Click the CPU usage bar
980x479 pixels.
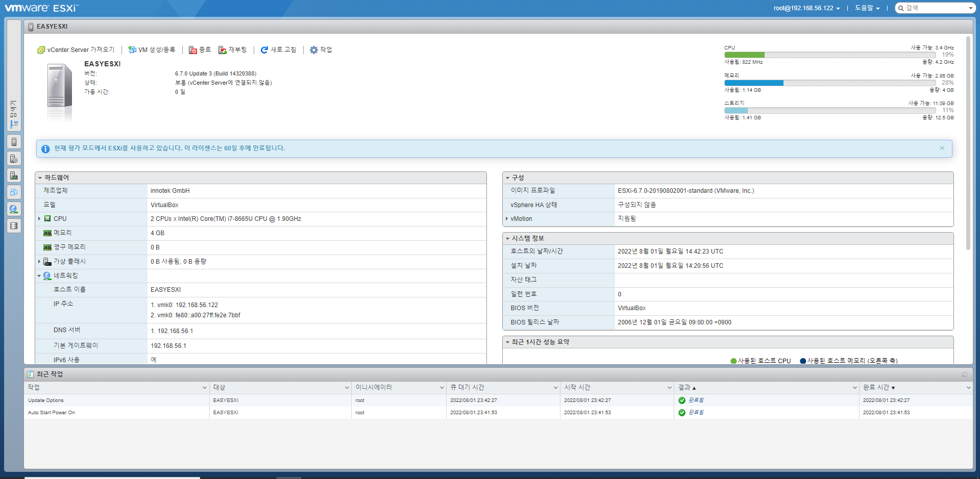coord(830,55)
